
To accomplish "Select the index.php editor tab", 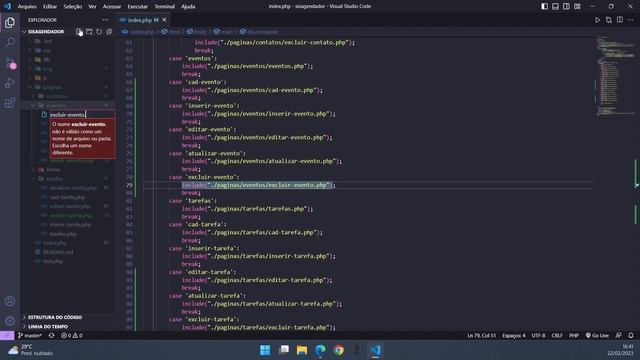I will pyautogui.click(x=143, y=20).
